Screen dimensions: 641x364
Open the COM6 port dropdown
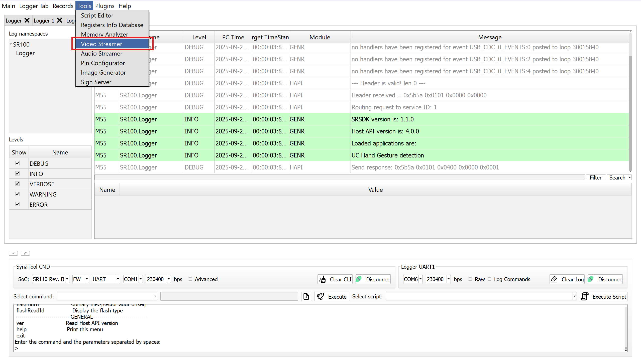[420, 279]
